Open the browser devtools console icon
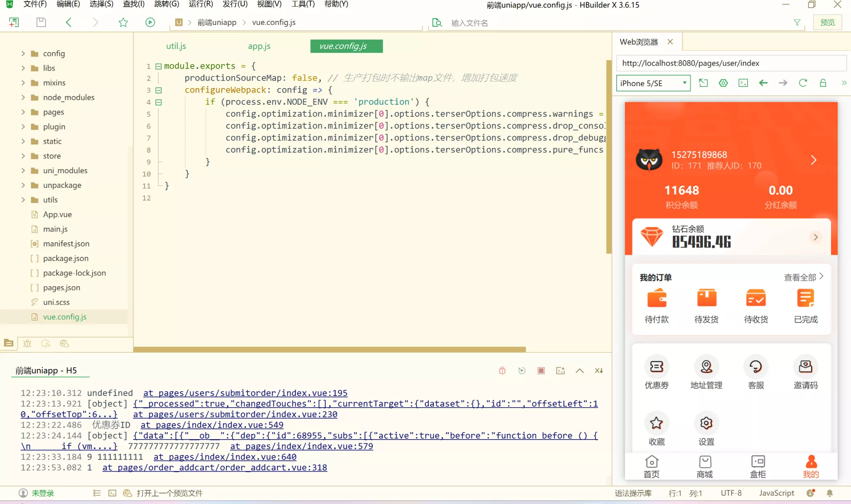The height and width of the screenshot is (504, 851). point(743,83)
